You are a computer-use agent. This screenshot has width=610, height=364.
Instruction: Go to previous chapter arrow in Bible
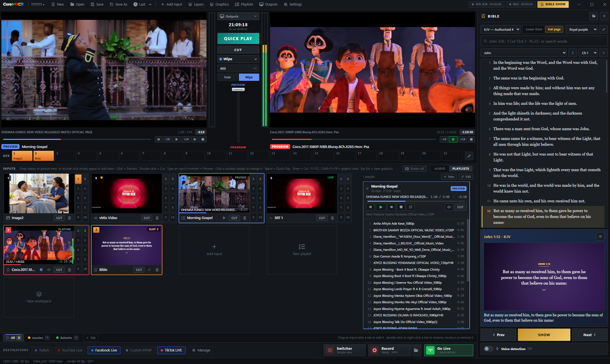click(x=573, y=53)
